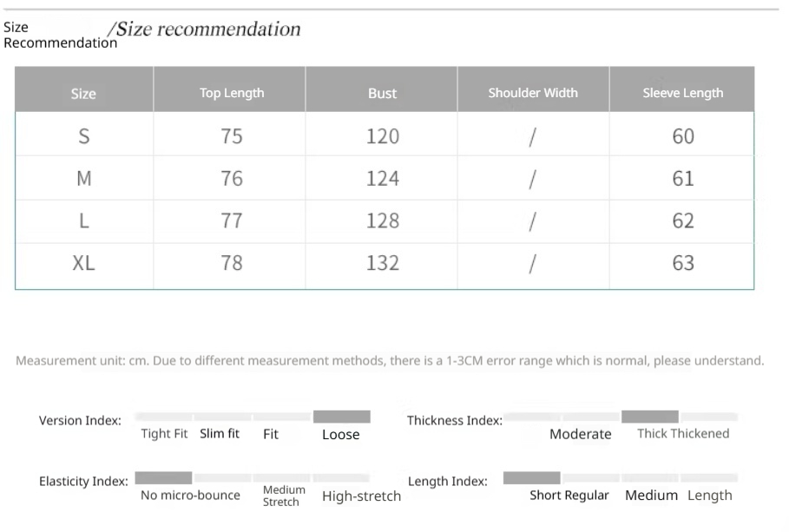Choose the XL size row label
Image resolution: width=789 pixels, height=532 pixels.
coord(83,263)
